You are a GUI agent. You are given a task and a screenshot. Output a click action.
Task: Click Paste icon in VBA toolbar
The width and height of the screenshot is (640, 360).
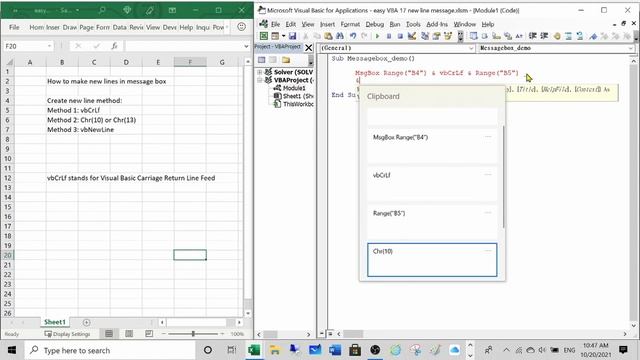328,36
